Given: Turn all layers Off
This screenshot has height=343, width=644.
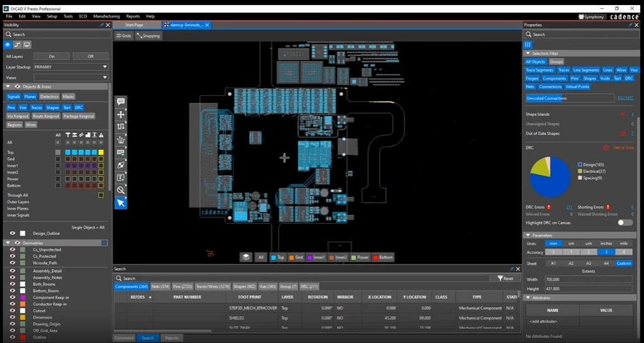Looking at the screenshot, I should [91, 56].
